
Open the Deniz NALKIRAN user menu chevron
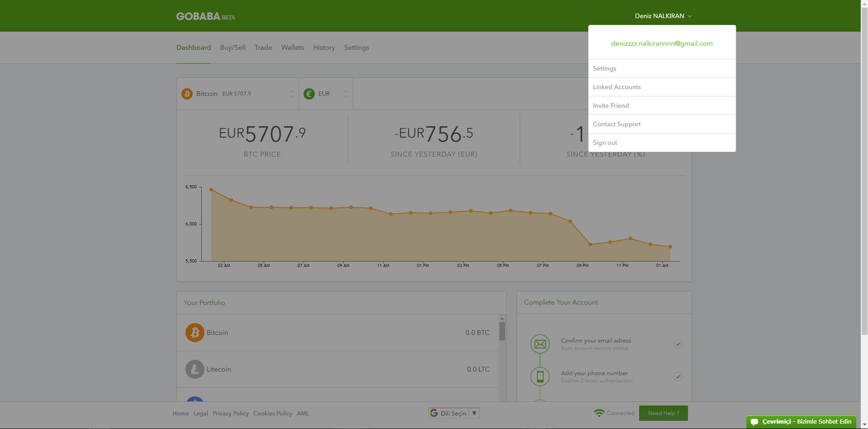[690, 16]
